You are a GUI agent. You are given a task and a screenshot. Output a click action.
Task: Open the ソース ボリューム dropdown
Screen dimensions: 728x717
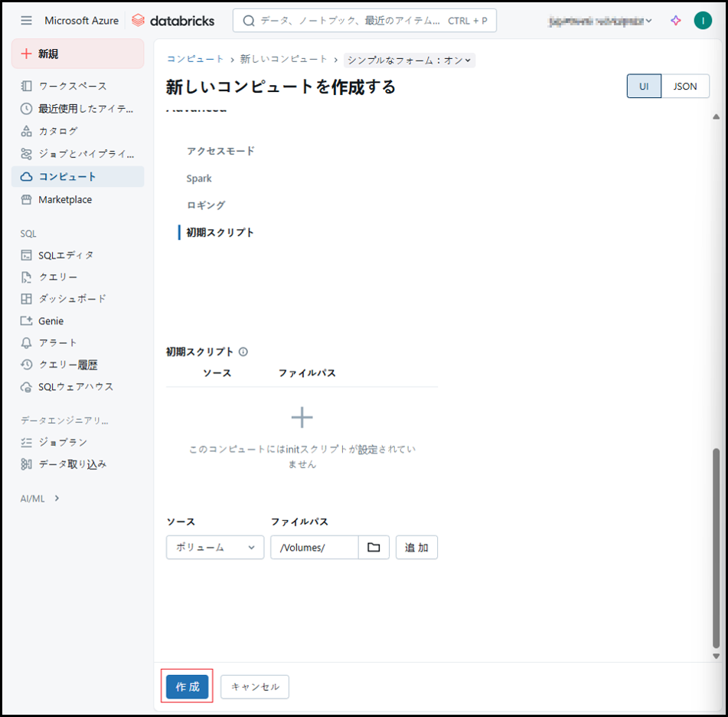(215, 548)
